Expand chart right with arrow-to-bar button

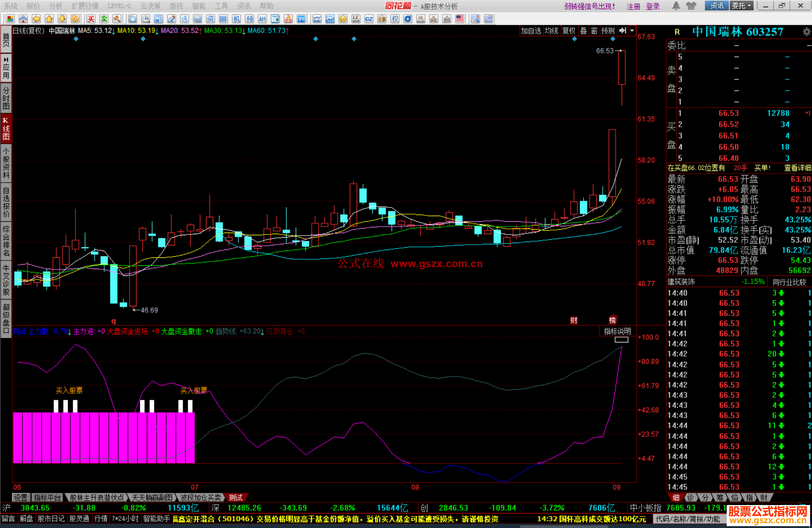point(623,31)
